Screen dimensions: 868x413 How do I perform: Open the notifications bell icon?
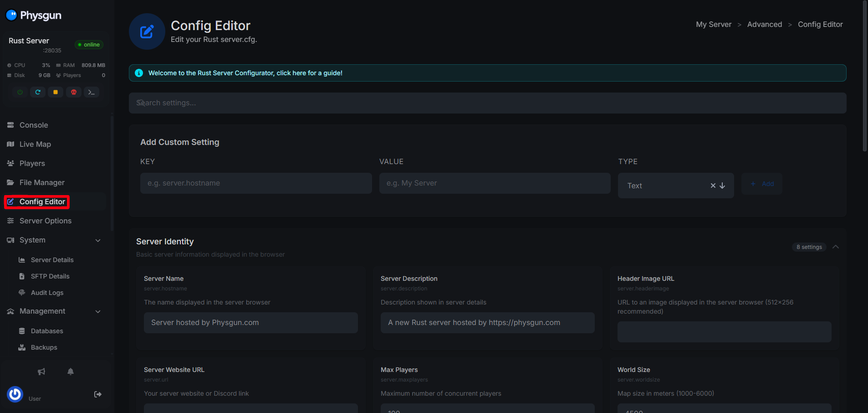[71, 372]
